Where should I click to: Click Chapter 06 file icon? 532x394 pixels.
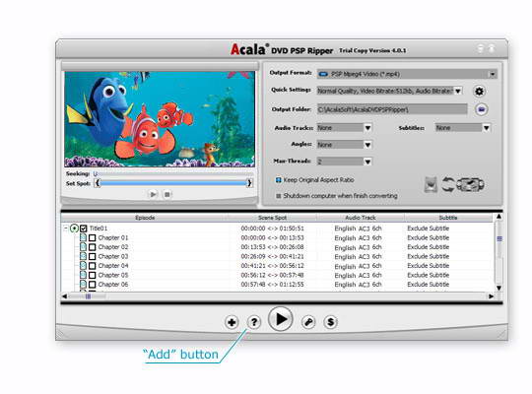coord(83,284)
